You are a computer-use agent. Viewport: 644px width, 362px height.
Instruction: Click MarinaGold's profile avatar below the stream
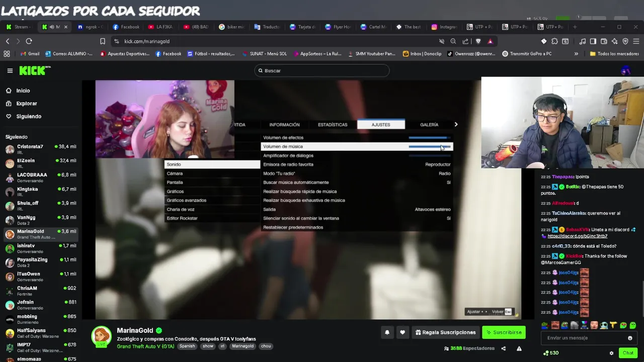(x=102, y=336)
